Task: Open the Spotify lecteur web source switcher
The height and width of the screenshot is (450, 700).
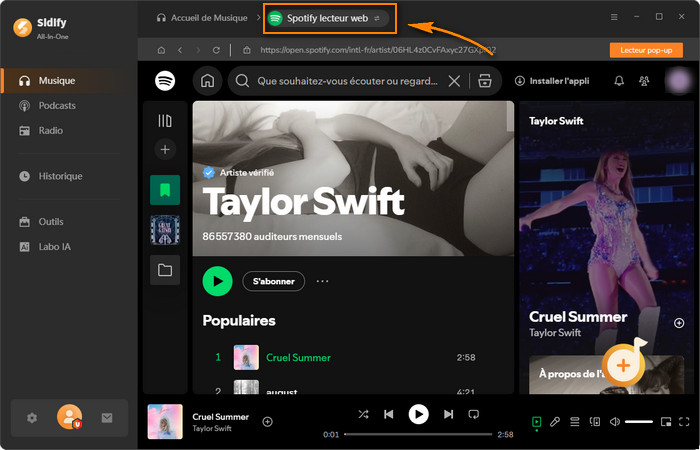Action: pos(377,18)
